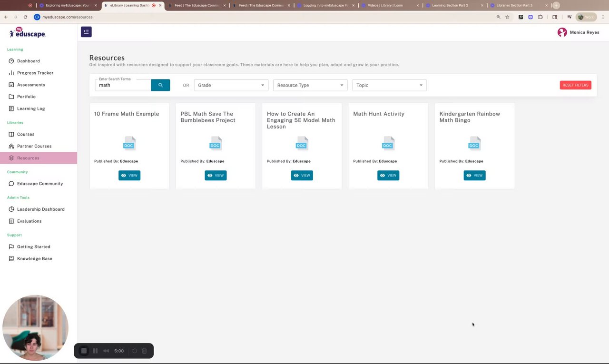This screenshot has width=609, height=364.
Task: Open the Resource Type dropdown
Action: pyautogui.click(x=310, y=85)
